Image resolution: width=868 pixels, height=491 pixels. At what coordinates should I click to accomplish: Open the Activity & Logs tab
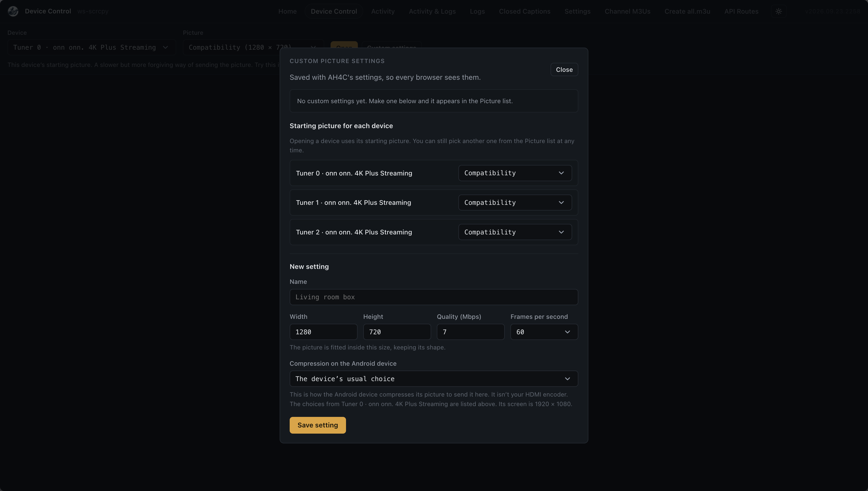(432, 11)
